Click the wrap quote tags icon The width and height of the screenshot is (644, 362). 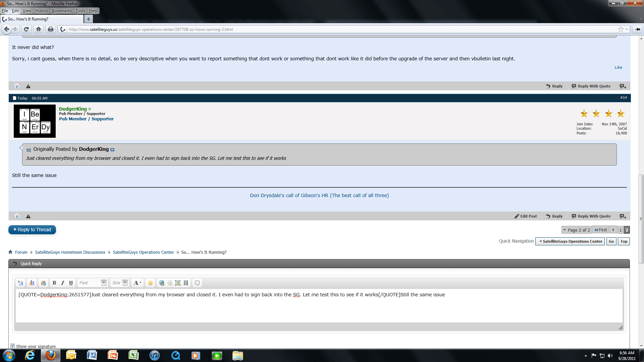tap(197, 283)
